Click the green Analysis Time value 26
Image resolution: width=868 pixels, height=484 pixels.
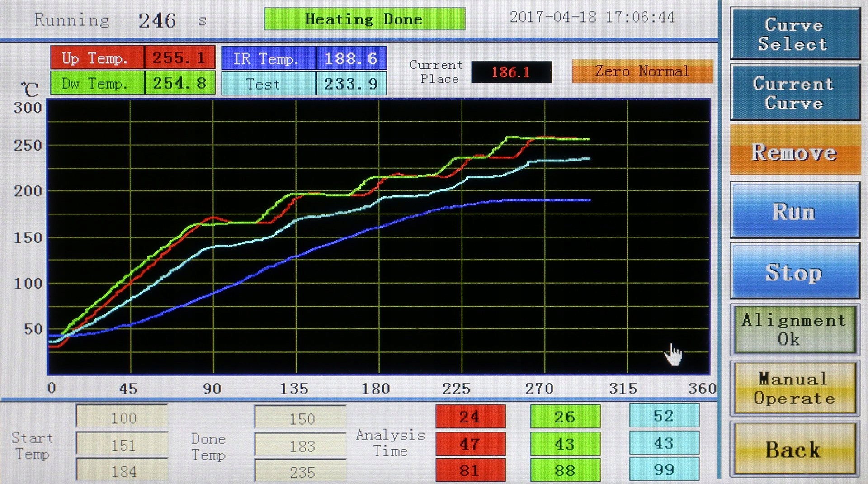pyautogui.click(x=565, y=417)
